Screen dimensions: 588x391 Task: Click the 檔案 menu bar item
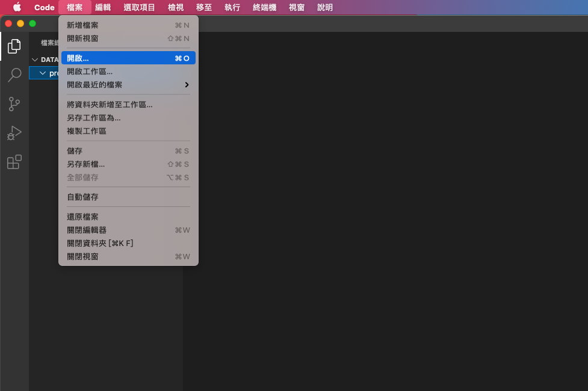click(x=75, y=7)
